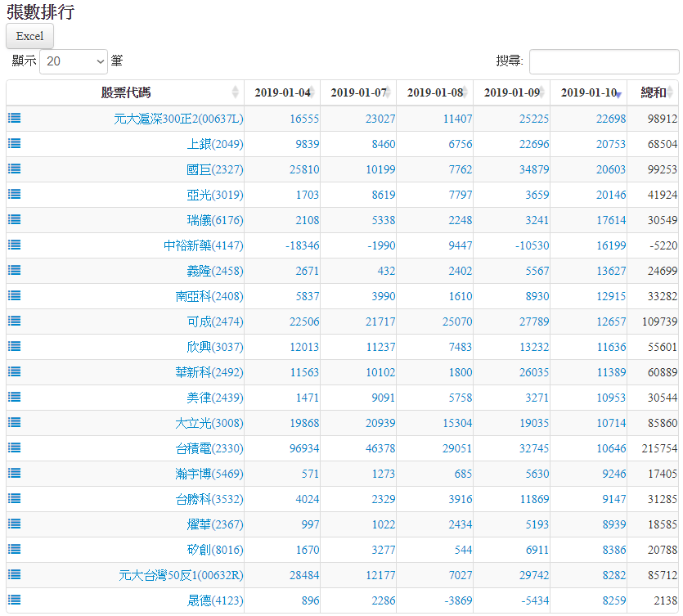Open the 亞光(3019) stock link
The height and width of the screenshot is (616, 683).
(214, 195)
